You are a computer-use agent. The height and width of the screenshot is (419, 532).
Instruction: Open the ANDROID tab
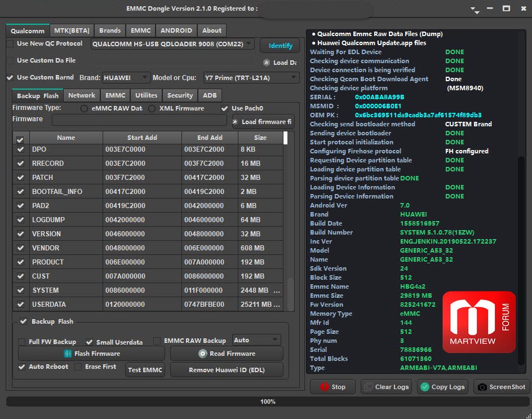[x=176, y=30]
